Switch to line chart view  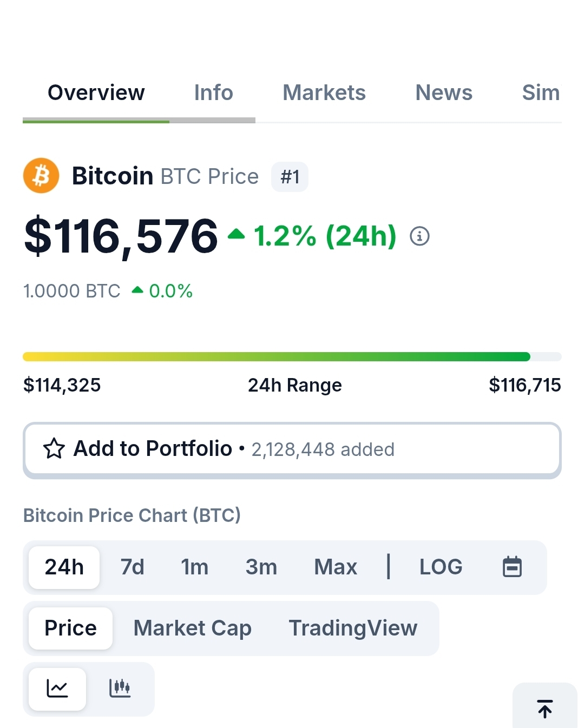click(57, 689)
